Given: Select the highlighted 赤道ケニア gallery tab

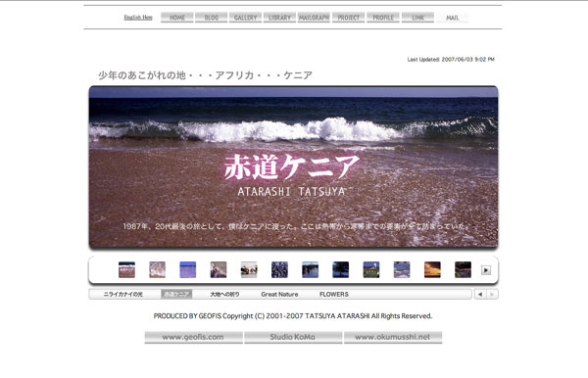Looking at the screenshot, I should tap(176, 295).
